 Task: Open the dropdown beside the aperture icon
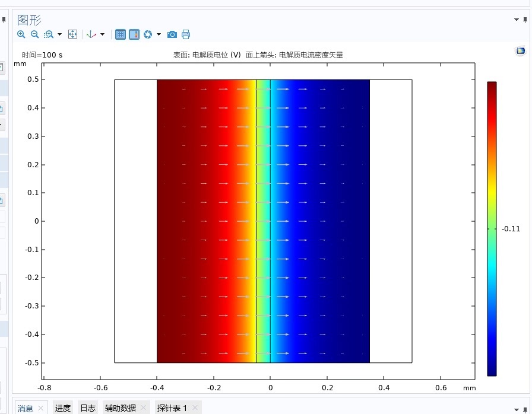coord(159,34)
